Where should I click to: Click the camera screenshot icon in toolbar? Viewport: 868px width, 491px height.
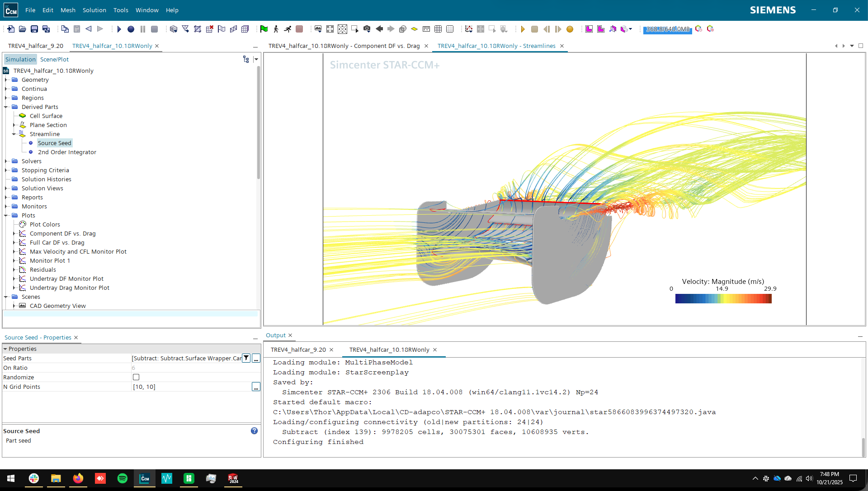pyautogui.click(x=367, y=29)
